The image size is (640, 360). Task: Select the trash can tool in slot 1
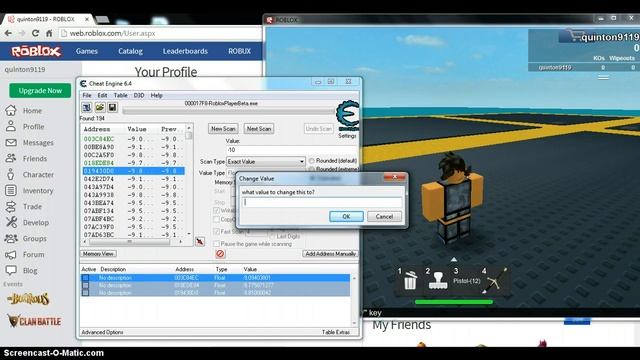coord(410,280)
